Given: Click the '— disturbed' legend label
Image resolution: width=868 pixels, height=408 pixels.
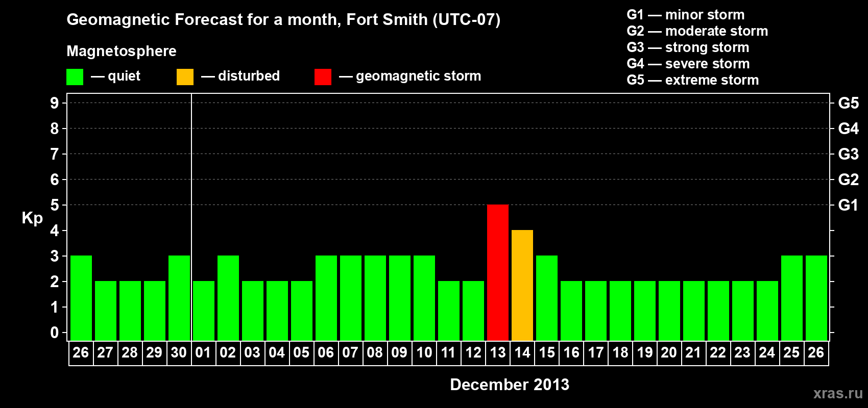Looking at the screenshot, I should click(240, 76).
